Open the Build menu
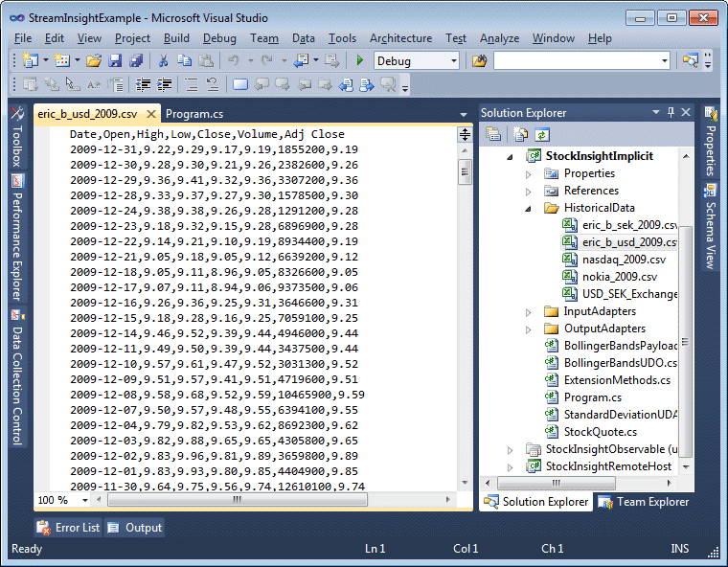Image resolution: width=728 pixels, height=567 pixels. point(176,38)
